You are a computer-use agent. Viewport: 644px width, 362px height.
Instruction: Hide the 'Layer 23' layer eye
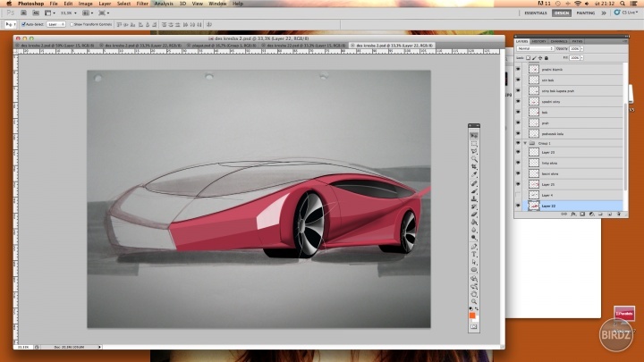pos(518,152)
